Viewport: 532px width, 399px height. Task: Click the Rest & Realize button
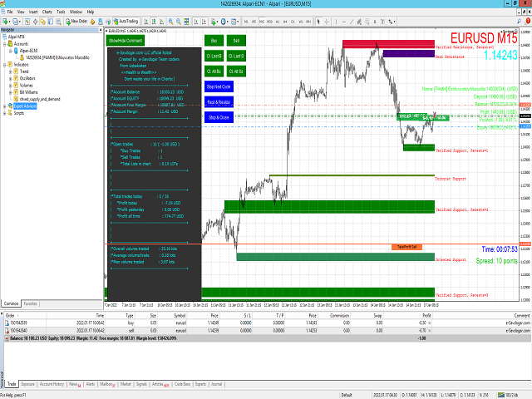[x=219, y=101]
